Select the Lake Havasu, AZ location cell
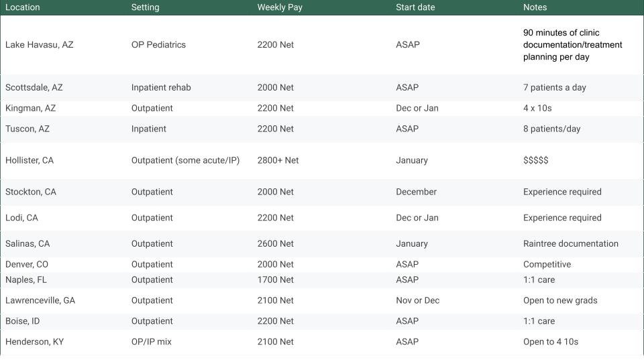The height and width of the screenshot is (362, 644). tap(40, 45)
